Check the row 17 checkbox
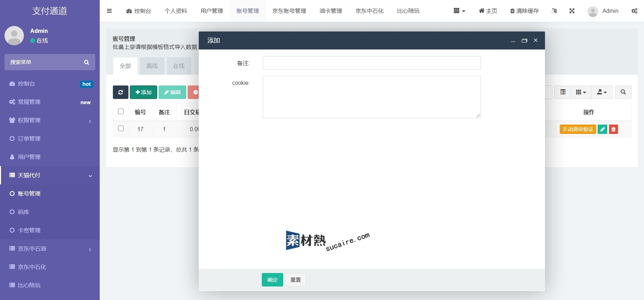The image size is (644, 300). point(121,128)
